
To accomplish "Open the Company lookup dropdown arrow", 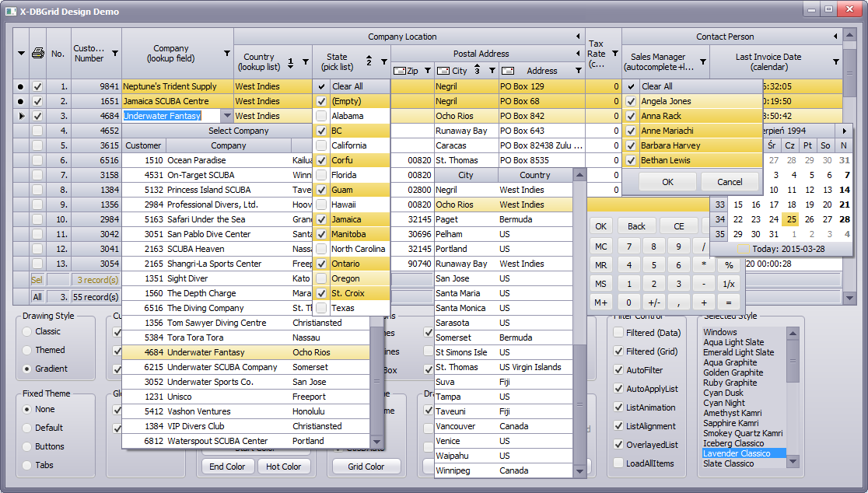I will coord(227,116).
